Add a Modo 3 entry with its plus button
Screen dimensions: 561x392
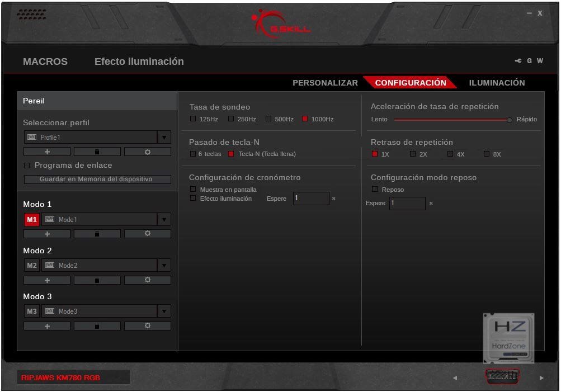pyautogui.click(x=47, y=326)
